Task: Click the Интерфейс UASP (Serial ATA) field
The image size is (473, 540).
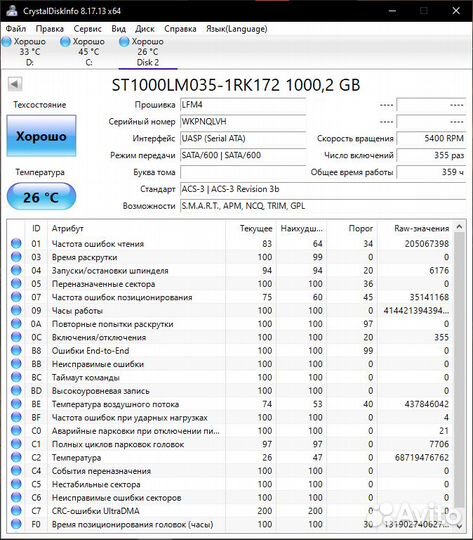Action: pyautogui.click(x=243, y=138)
